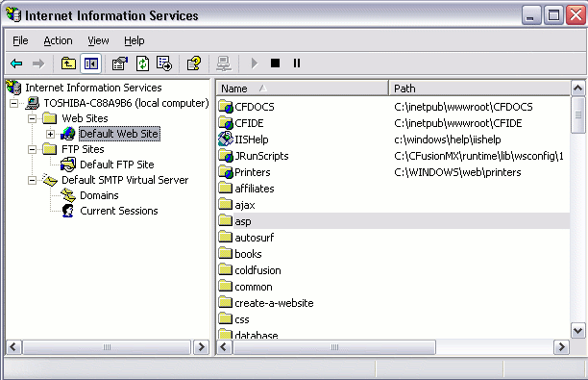Click the Back arrow toolbar icon
The image size is (588, 380).
coord(16,63)
